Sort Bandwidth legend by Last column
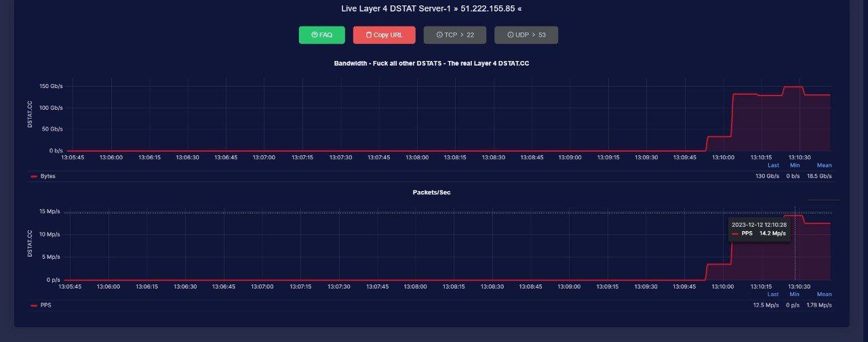 click(x=773, y=165)
